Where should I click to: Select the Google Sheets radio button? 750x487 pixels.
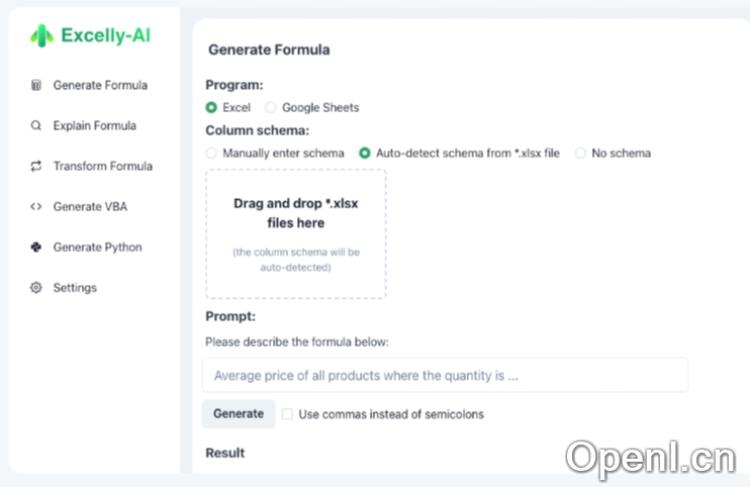click(x=271, y=108)
